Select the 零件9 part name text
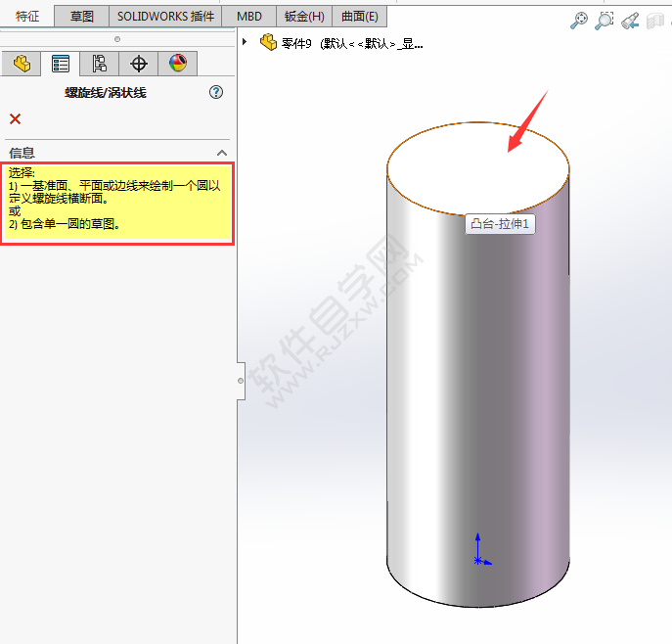The image size is (672, 644). pos(296,44)
